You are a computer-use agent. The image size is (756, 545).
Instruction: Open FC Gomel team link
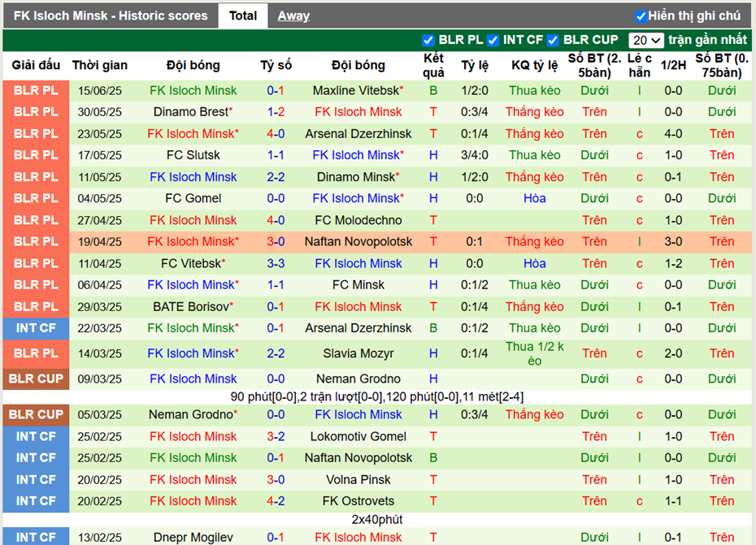(193, 198)
